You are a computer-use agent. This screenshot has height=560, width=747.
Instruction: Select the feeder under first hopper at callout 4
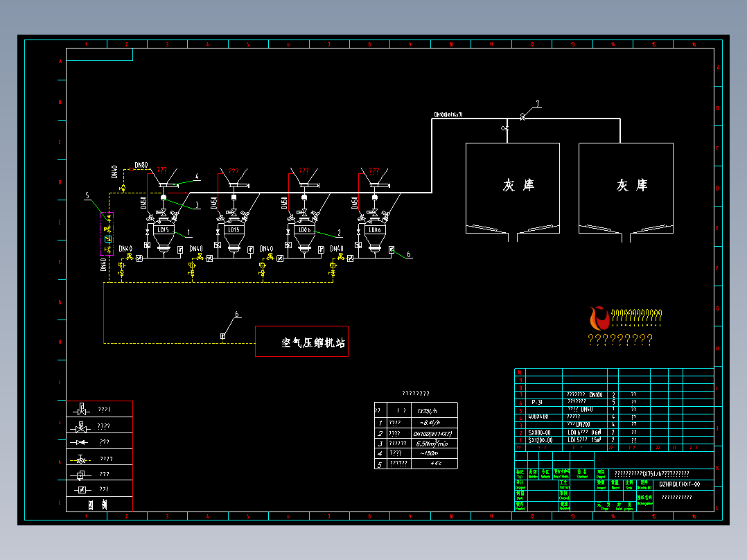pyautogui.click(x=168, y=185)
